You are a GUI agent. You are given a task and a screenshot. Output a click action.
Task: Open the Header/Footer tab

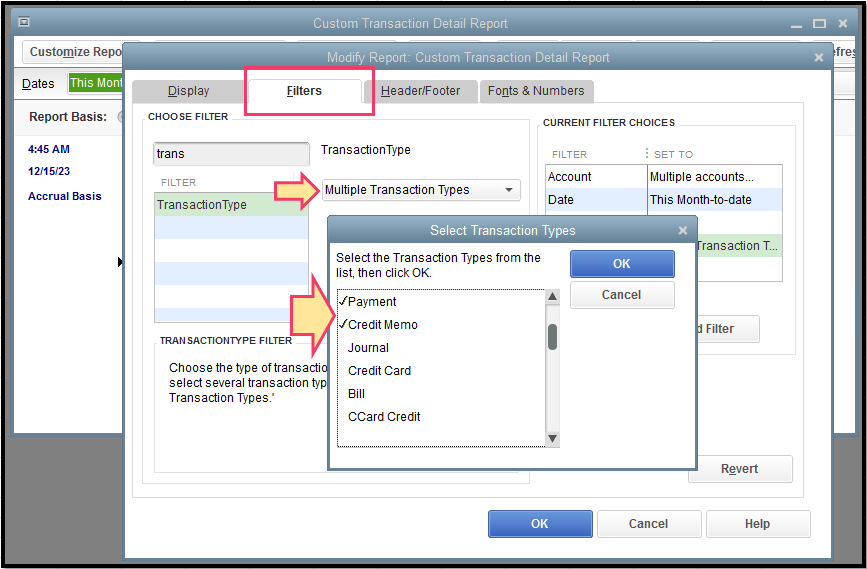click(420, 91)
